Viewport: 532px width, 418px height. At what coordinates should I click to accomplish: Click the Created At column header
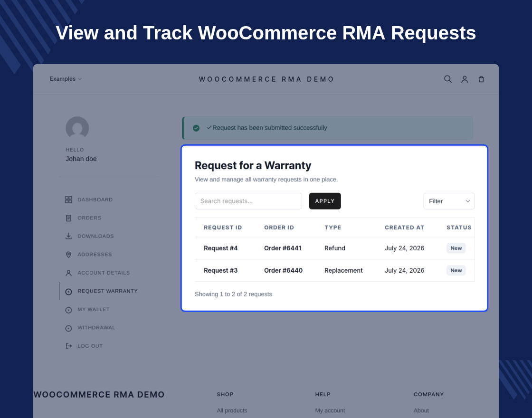pos(404,228)
